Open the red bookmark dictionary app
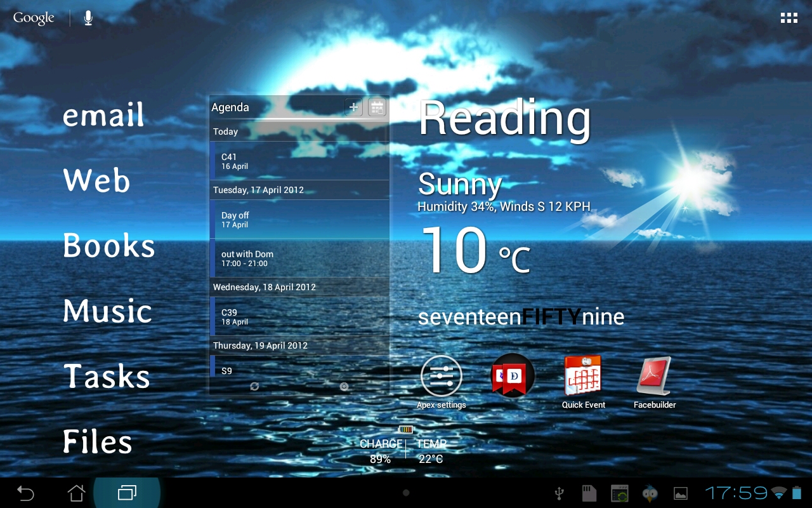812x508 pixels. click(x=513, y=376)
